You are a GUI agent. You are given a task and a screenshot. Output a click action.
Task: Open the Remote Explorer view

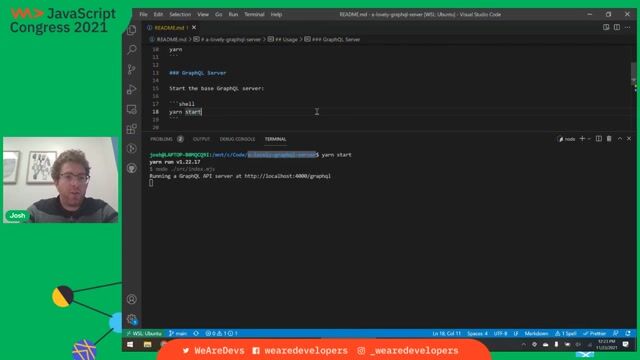tap(132, 109)
